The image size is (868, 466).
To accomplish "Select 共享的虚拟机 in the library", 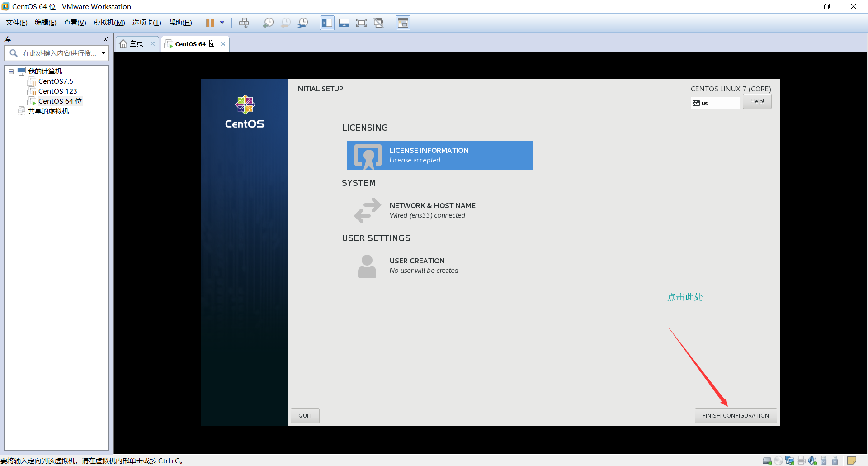I will click(x=48, y=111).
